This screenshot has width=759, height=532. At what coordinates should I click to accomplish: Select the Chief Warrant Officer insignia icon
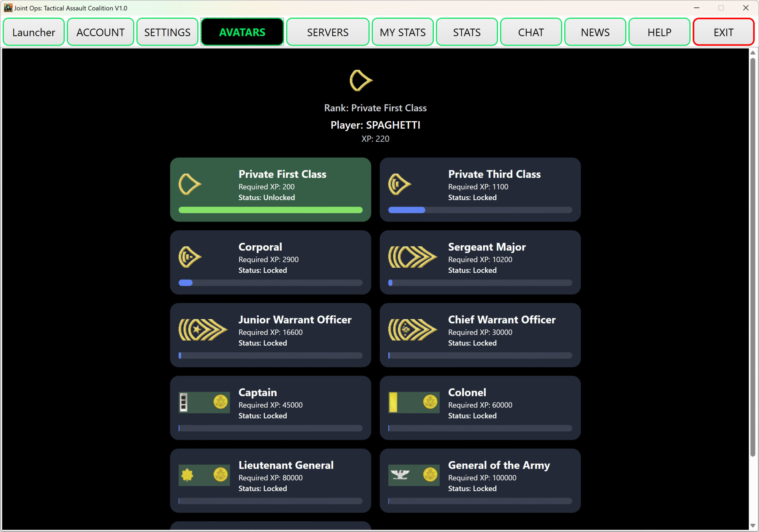click(x=412, y=330)
